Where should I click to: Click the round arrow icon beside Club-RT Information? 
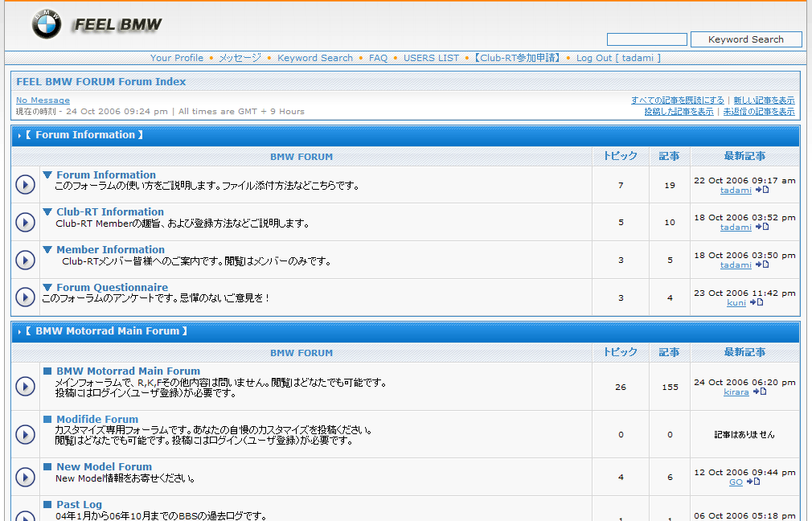tap(25, 222)
